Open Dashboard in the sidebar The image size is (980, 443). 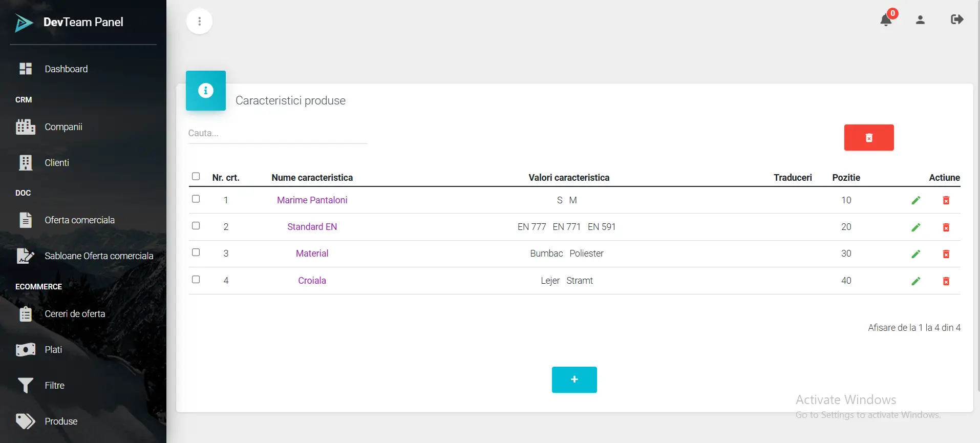point(66,69)
